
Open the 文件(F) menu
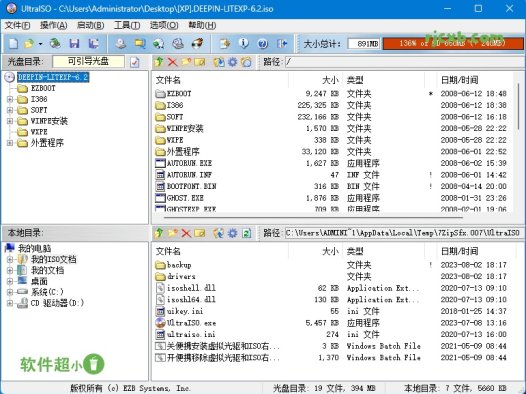tap(17, 25)
